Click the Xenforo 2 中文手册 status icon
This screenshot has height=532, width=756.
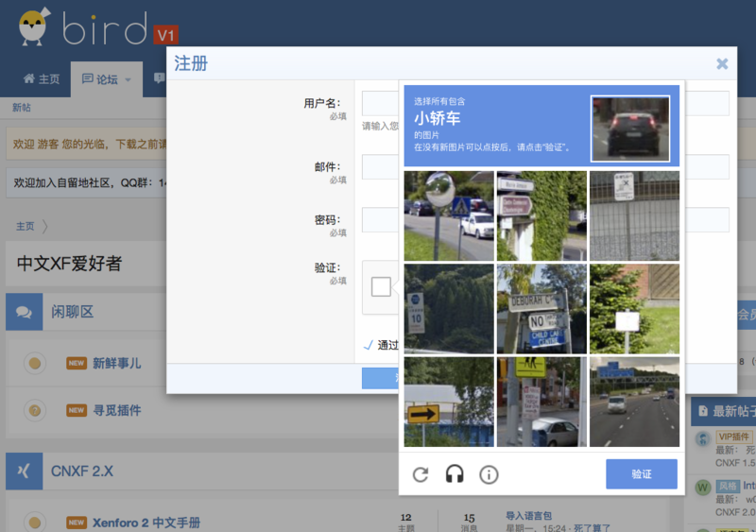click(x=35, y=523)
